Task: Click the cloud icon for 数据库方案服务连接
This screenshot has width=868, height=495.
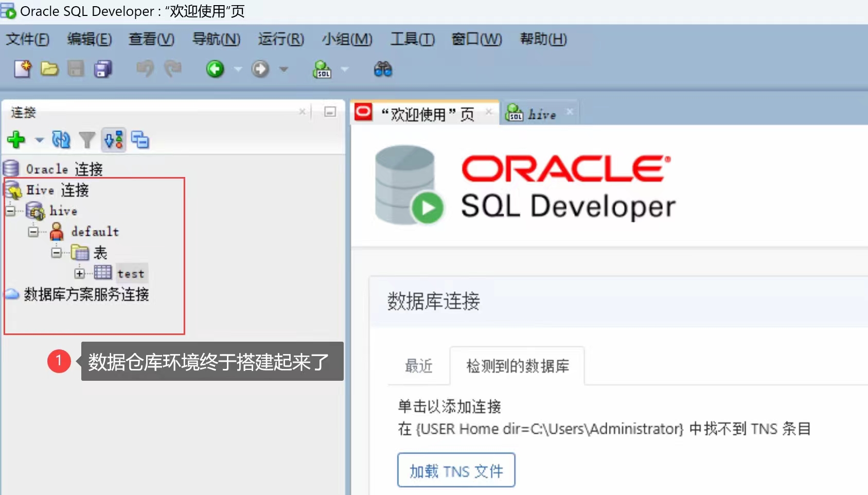Action: click(11, 294)
